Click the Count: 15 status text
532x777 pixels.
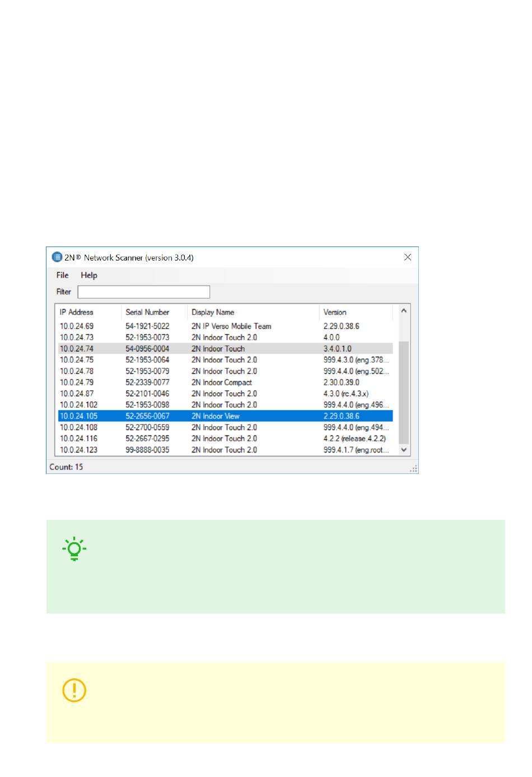click(x=66, y=467)
